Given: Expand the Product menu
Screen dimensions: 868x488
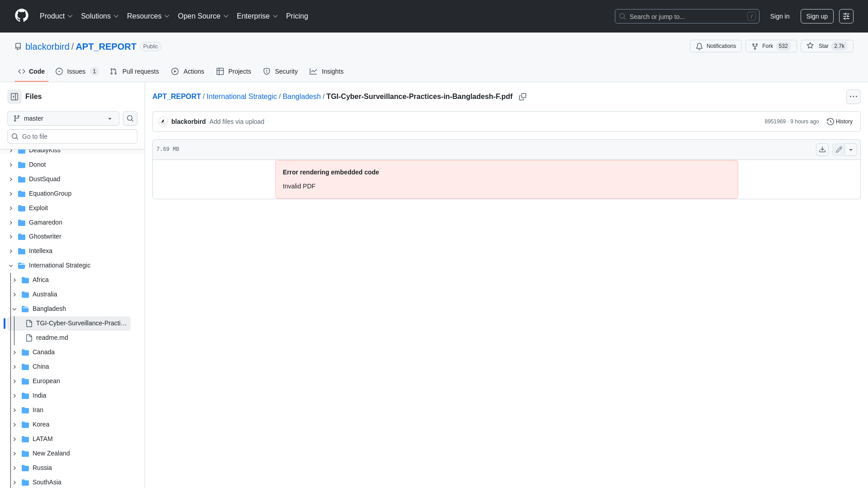Looking at the screenshot, I should 56,16.
